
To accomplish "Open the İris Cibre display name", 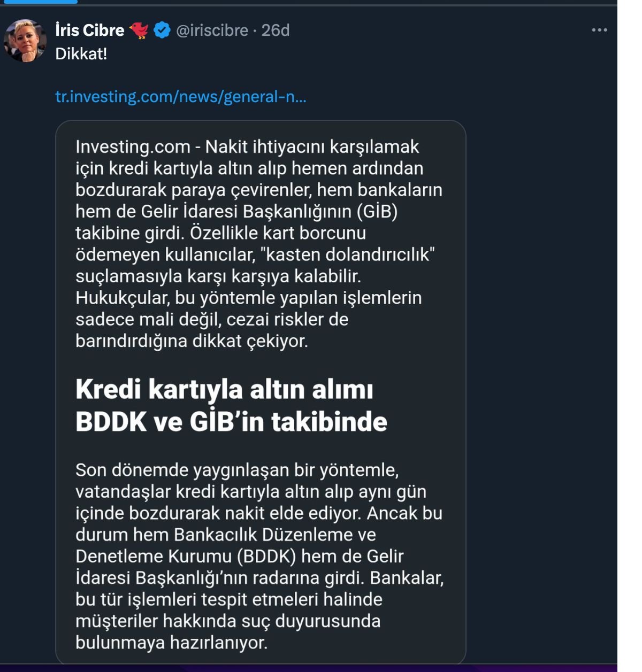I will (89, 30).
